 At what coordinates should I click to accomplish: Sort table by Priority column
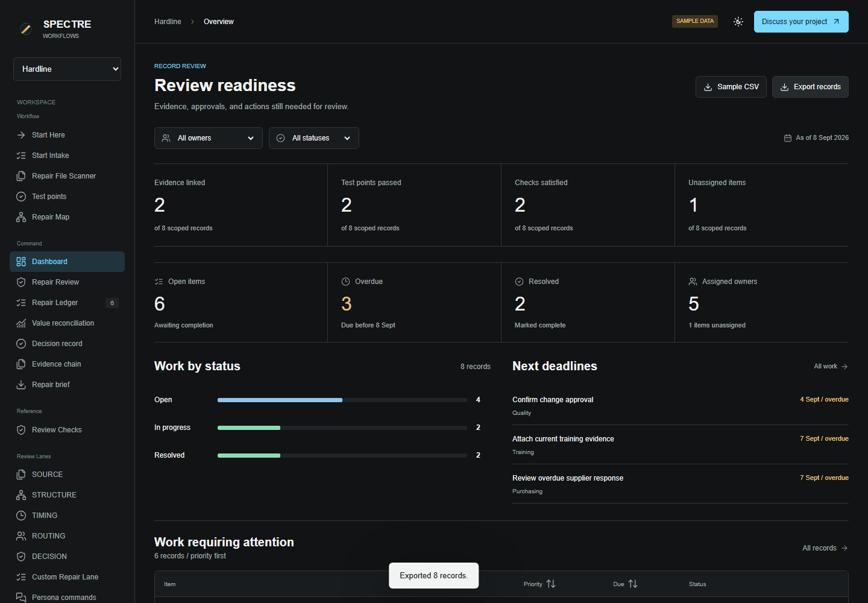point(539,584)
